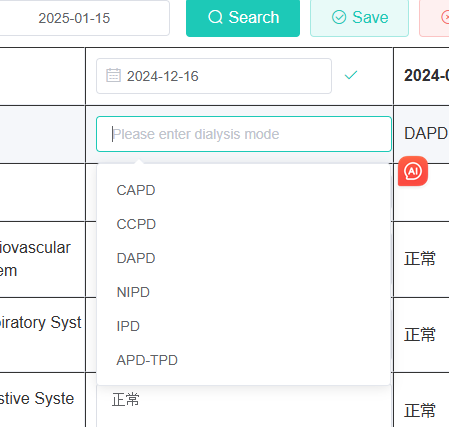Click the 2025-01-15 date input
The height and width of the screenshot is (427, 449).
(85, 18)
